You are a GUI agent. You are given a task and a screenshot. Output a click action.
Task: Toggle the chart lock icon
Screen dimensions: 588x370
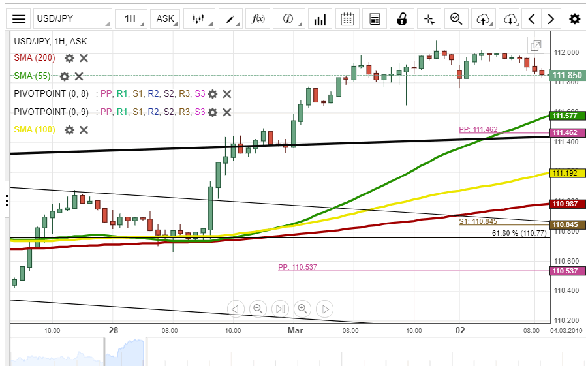403,19
